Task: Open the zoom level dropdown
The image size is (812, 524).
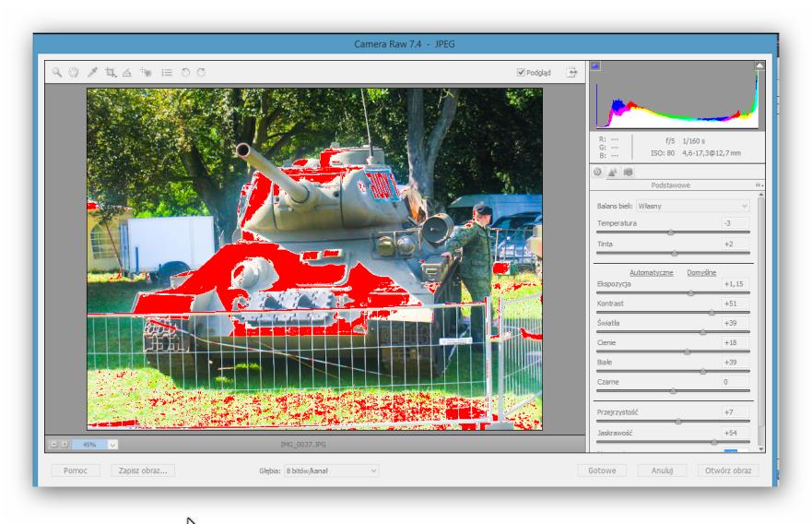Action: [x=112, y=444]
